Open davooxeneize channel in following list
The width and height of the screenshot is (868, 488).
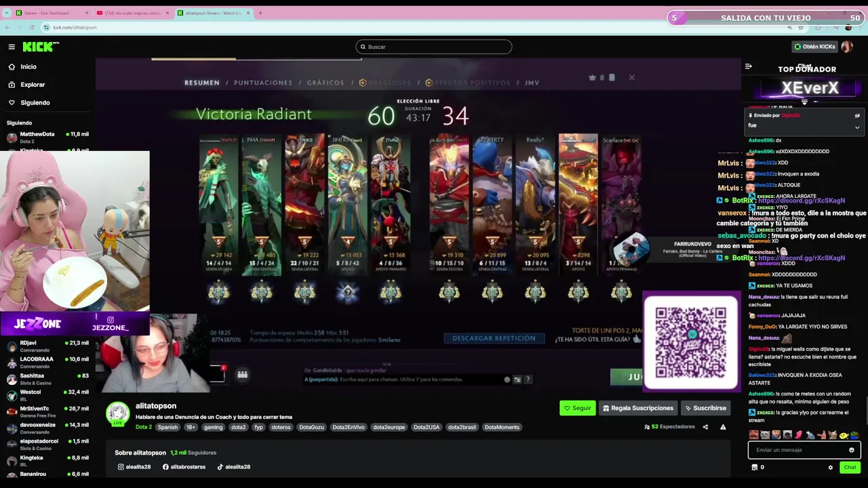[x=47, y=427]
